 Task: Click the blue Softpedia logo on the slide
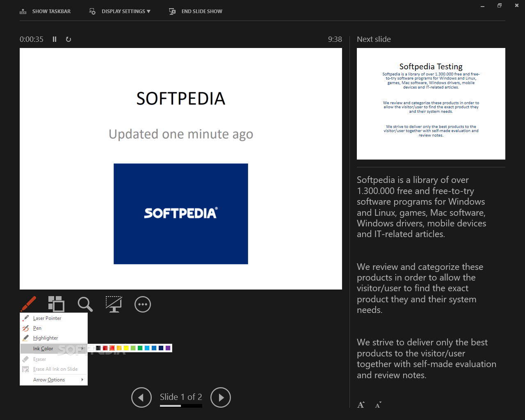coord(181,214)
